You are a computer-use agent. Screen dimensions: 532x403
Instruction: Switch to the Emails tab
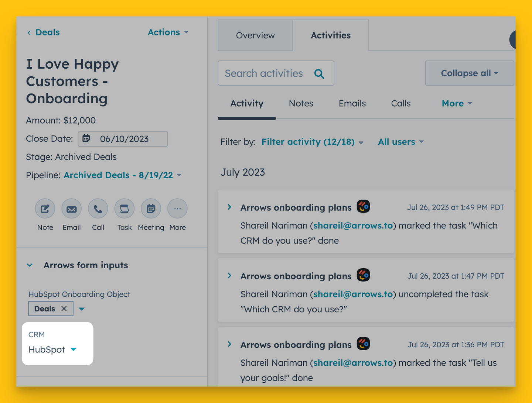352,104
